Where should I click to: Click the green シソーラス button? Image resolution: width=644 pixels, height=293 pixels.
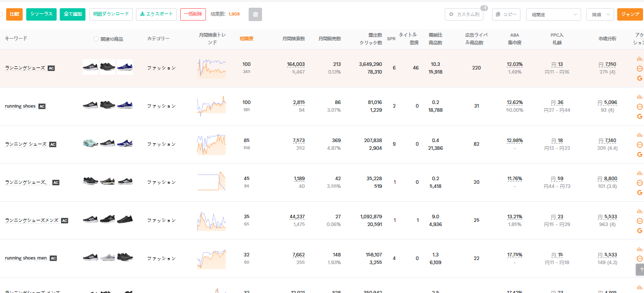[x=41, y=14]
